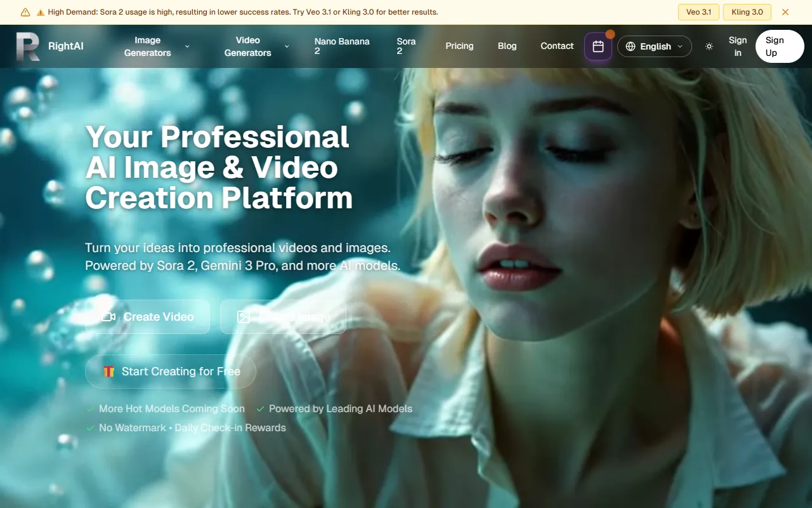This screenshot has width=812, height=508.
Task: Toggle the light/dark theme sun icon
Action: pos(709,46)
